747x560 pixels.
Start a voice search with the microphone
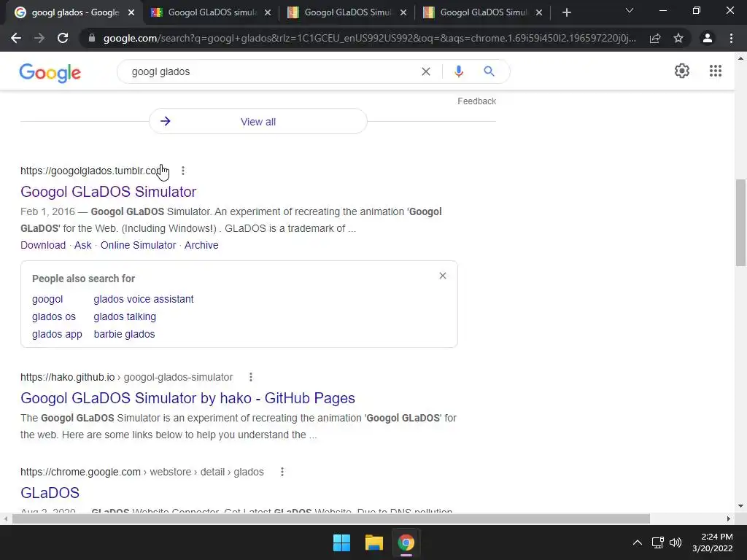[458, 71]
